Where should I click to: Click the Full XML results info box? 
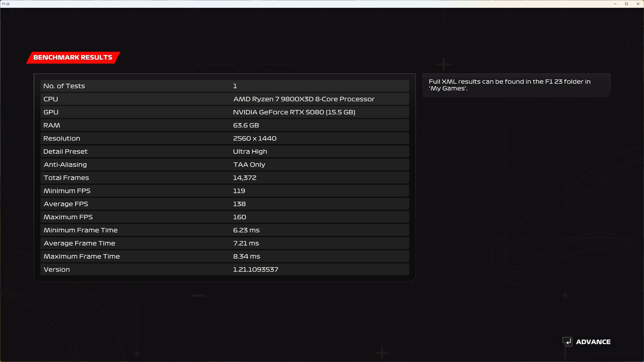click(516, 85)
